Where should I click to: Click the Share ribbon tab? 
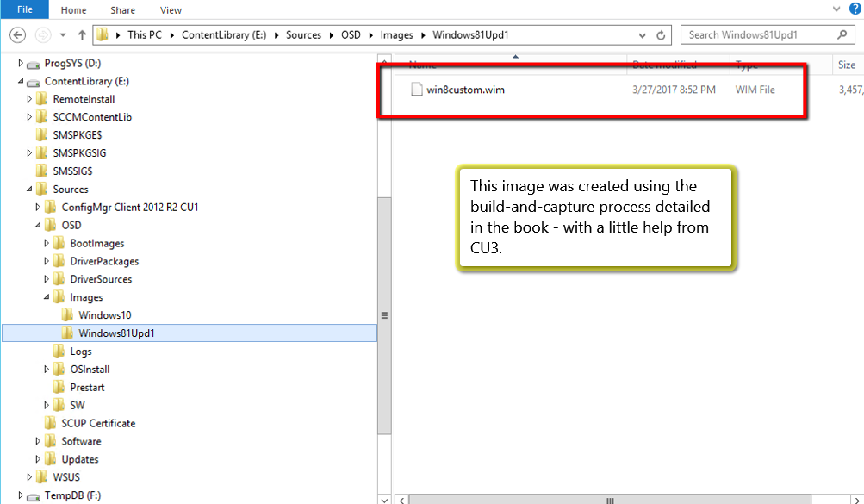(122, 10)
